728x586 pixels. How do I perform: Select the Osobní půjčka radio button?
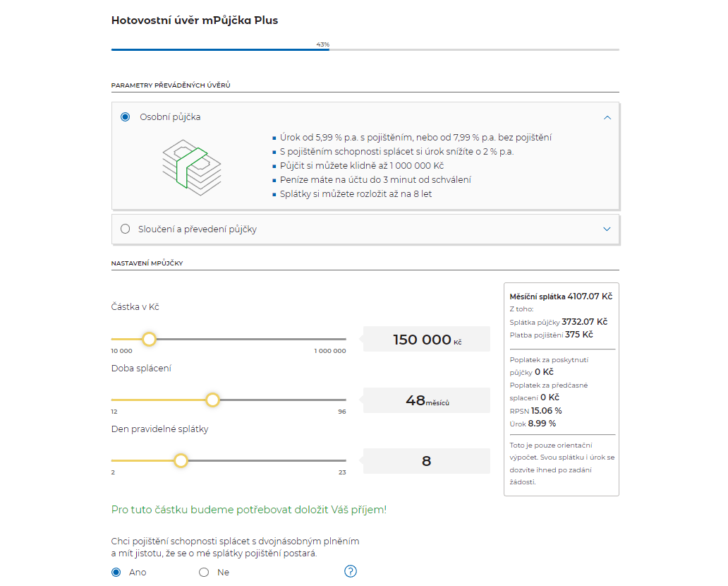[126, 117]
